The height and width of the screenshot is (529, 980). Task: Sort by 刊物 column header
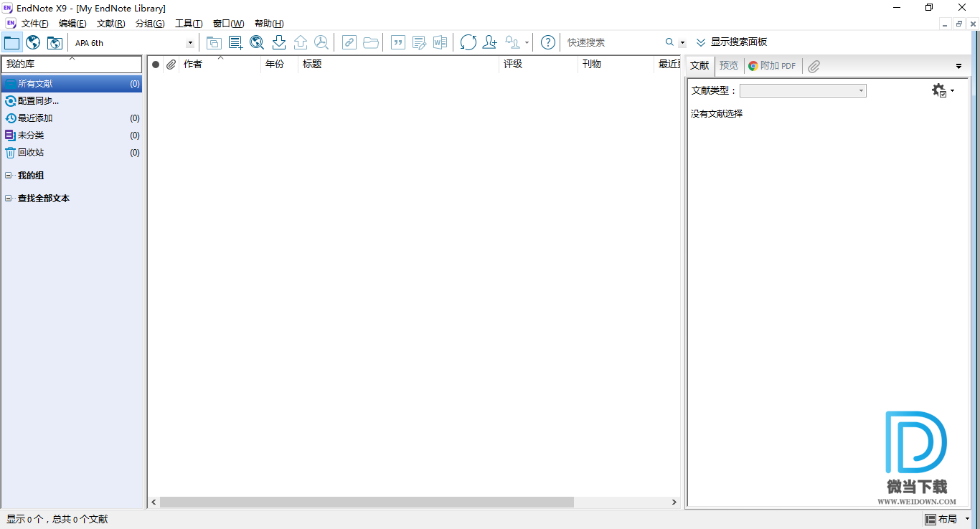point(616,65)
